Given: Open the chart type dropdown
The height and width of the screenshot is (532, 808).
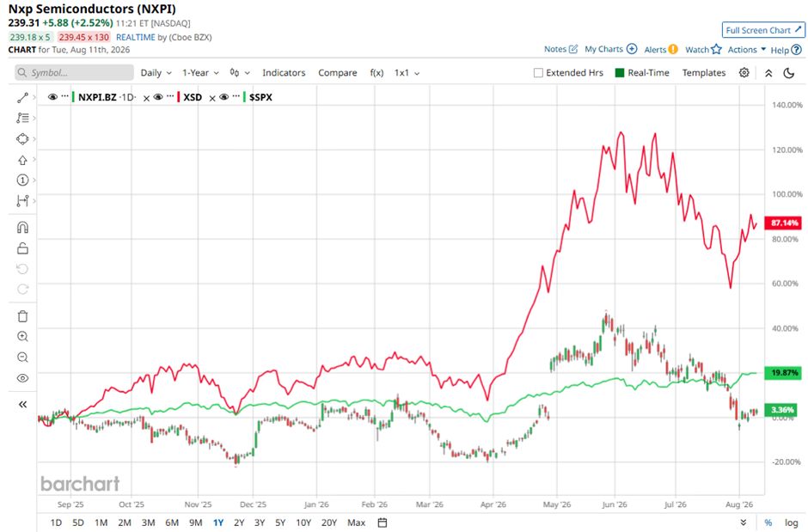Looking at the screenshot, I should (x=240, y=72).
